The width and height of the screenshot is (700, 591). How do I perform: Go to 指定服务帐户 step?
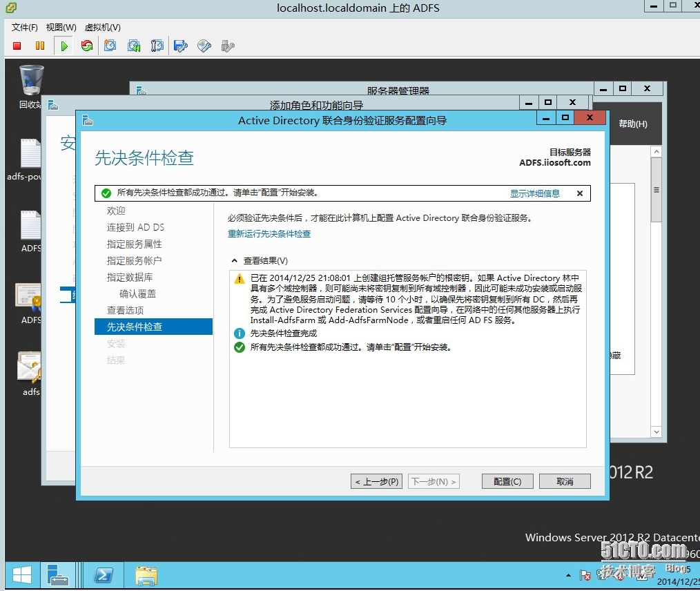[x=134, y=261]
